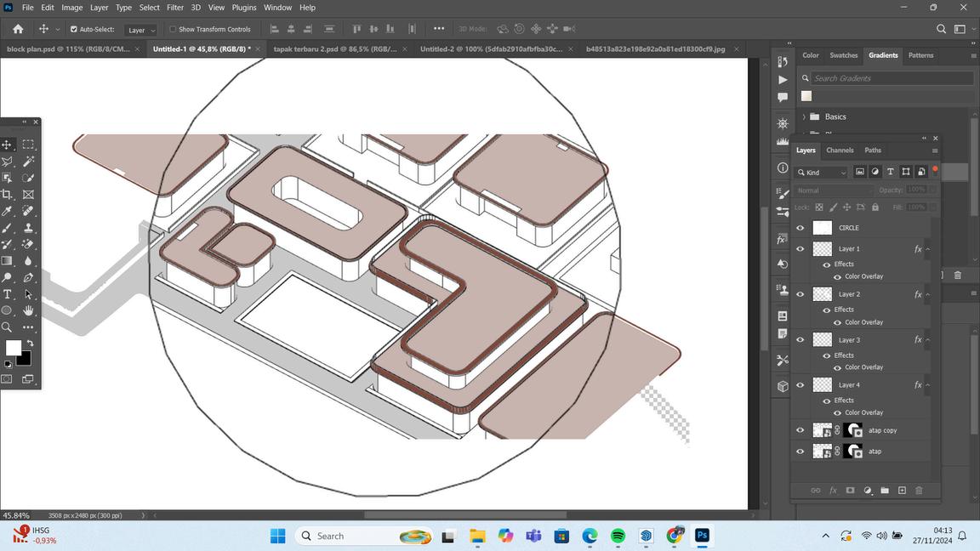Select the Horizontal Type tool

pyautogui.click(x=7, y=294)
